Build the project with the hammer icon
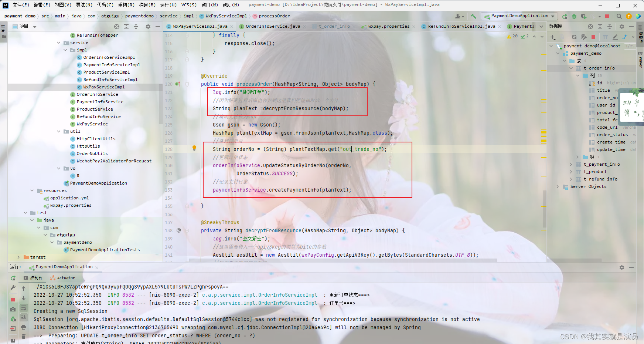 (x=473, y=16)
